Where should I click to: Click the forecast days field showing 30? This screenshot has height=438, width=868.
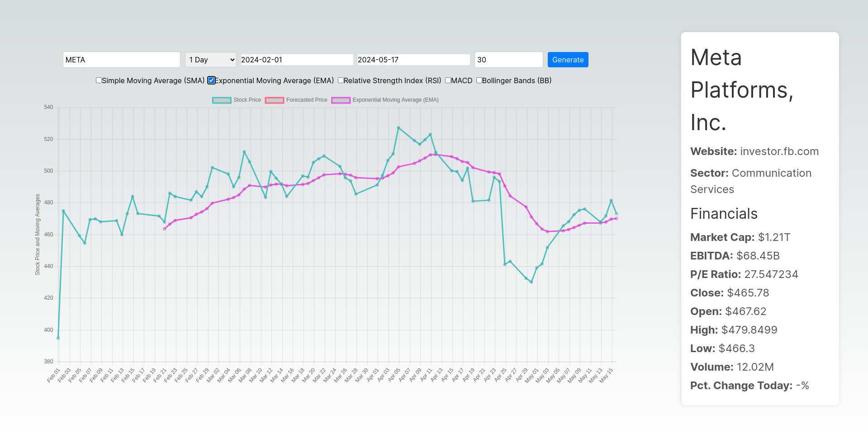pos(508,60)
